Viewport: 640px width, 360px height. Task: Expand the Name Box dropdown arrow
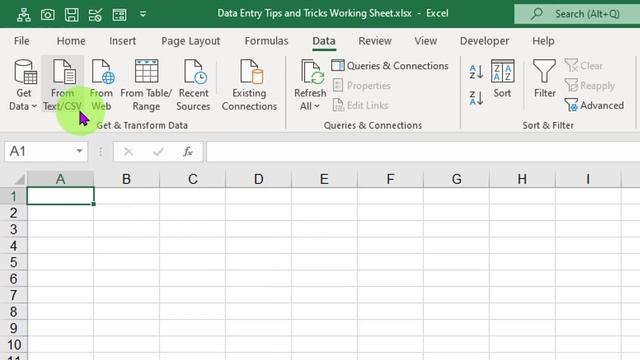click(80, 151)
